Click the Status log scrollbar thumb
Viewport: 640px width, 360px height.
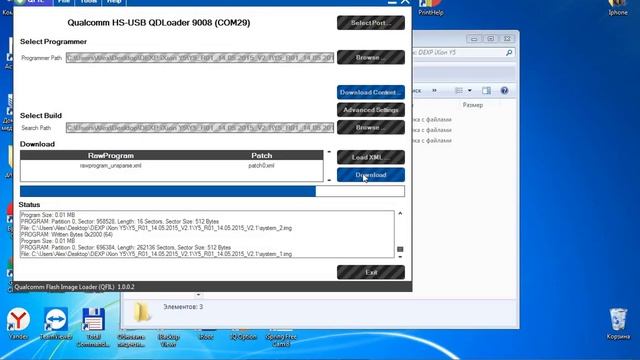pos(400,249)
